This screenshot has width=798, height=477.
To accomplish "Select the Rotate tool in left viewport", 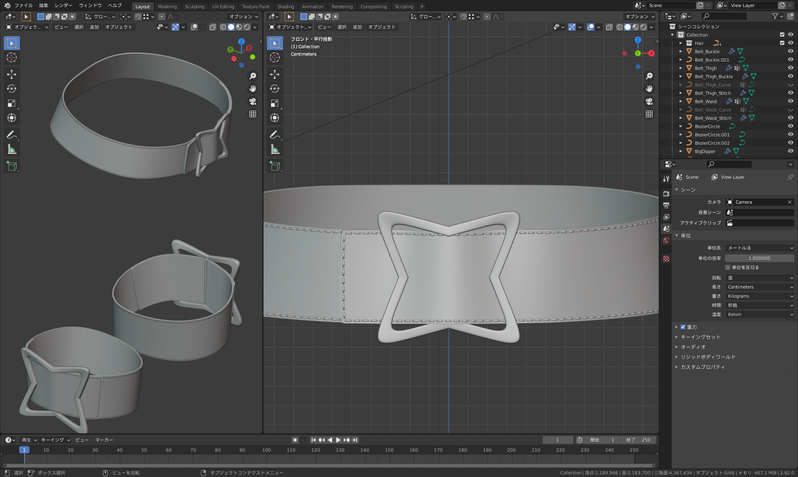I will pyautogui.click(x=12, y=89).
